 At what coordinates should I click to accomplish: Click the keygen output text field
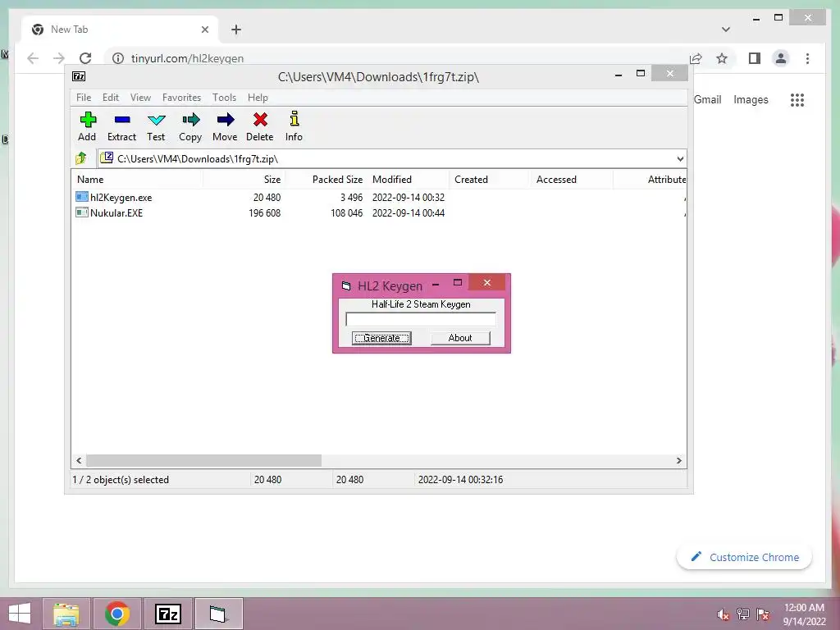click(x=421, y=319)
